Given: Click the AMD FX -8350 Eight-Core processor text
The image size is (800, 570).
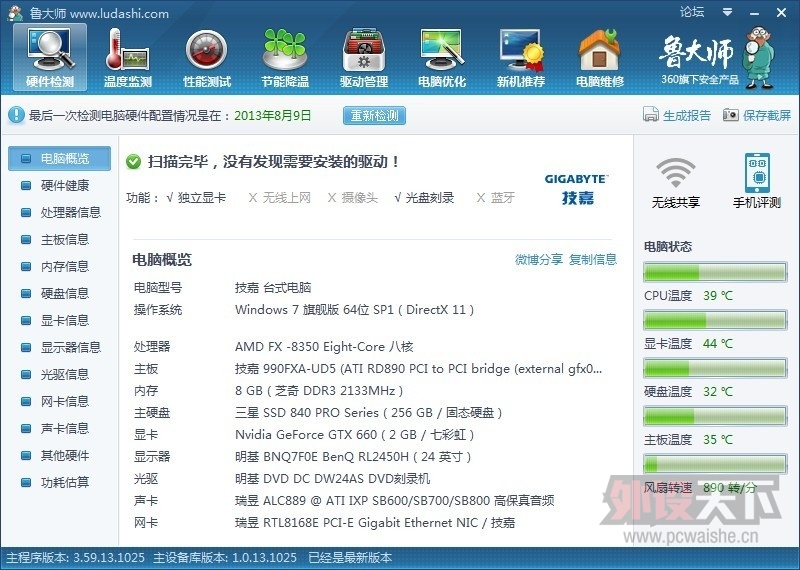Looking at the screenshot, I should [x=324, y=347].
